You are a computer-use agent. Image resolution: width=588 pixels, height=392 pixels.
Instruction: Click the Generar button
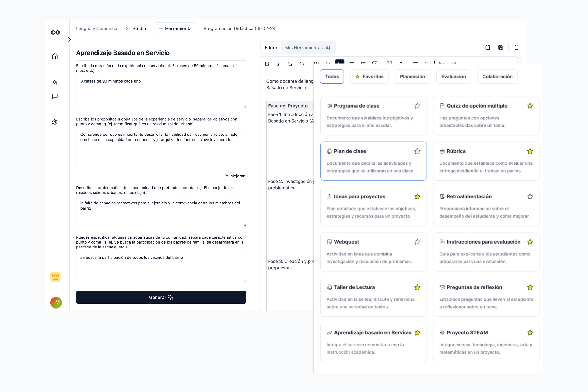pos(161,297)
